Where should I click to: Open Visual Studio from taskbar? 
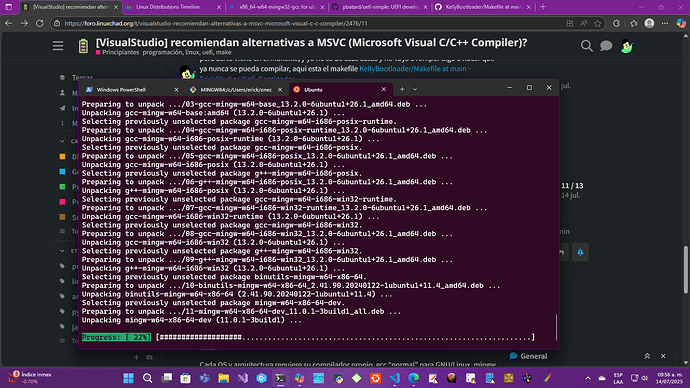242,378
